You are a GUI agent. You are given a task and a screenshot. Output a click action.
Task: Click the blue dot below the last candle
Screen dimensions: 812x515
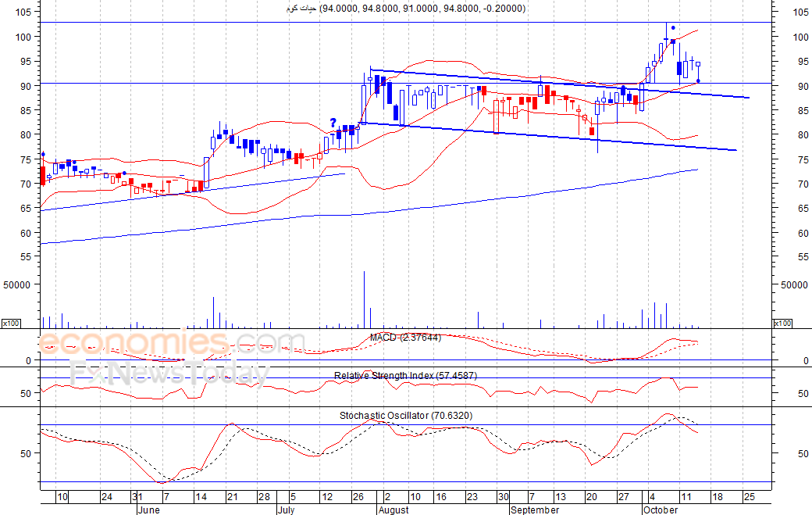click(x=698, y=80)
